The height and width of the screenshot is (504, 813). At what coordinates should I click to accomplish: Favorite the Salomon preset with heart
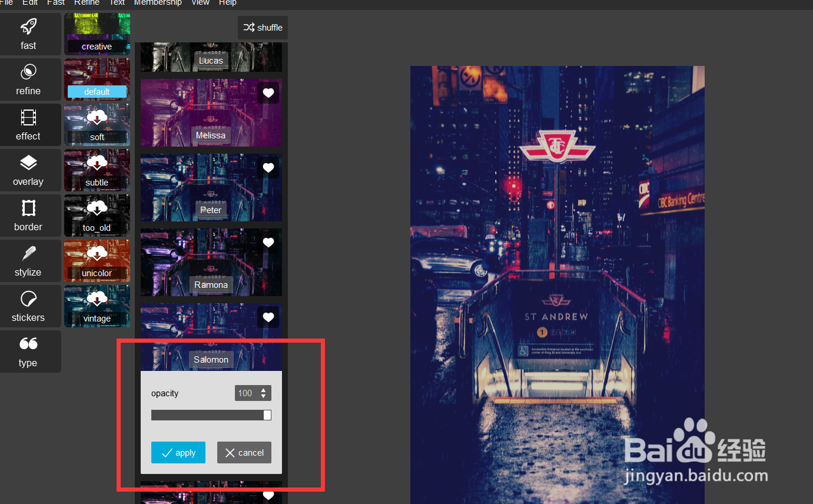(268, 317)
